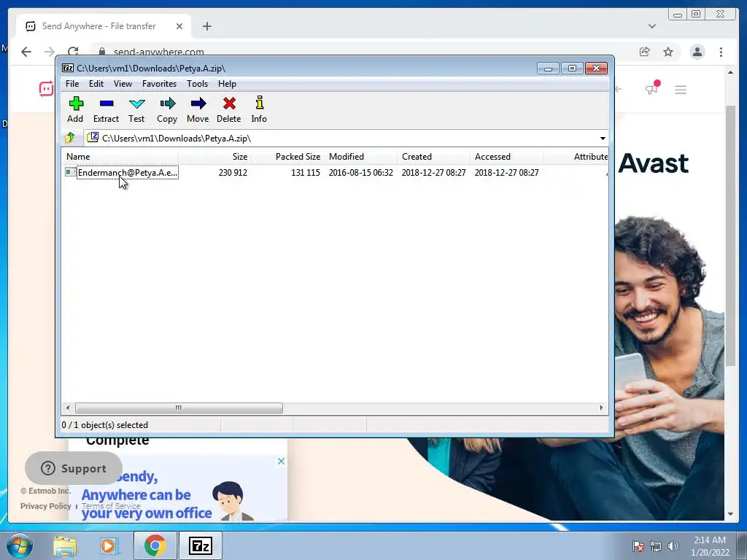747x560 pixels.
Task: Choose the Move toolbar icon
Action: pyautogui.click(x=198, y=109)
